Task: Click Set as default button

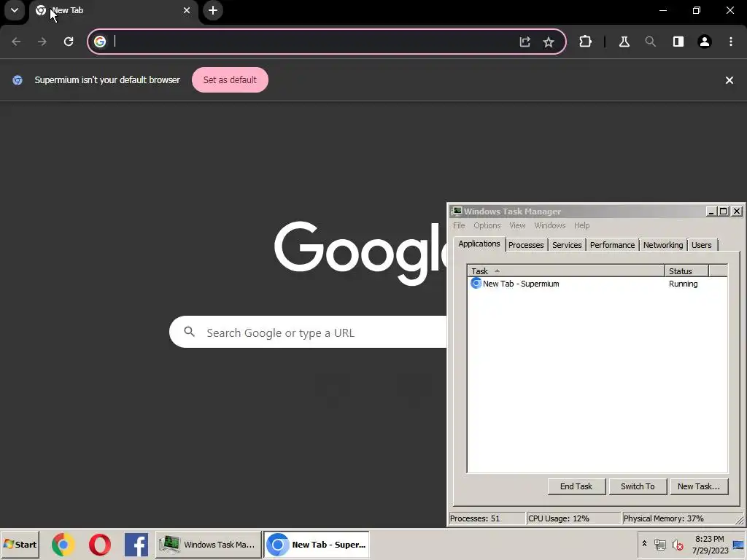Action: [230, 80]
